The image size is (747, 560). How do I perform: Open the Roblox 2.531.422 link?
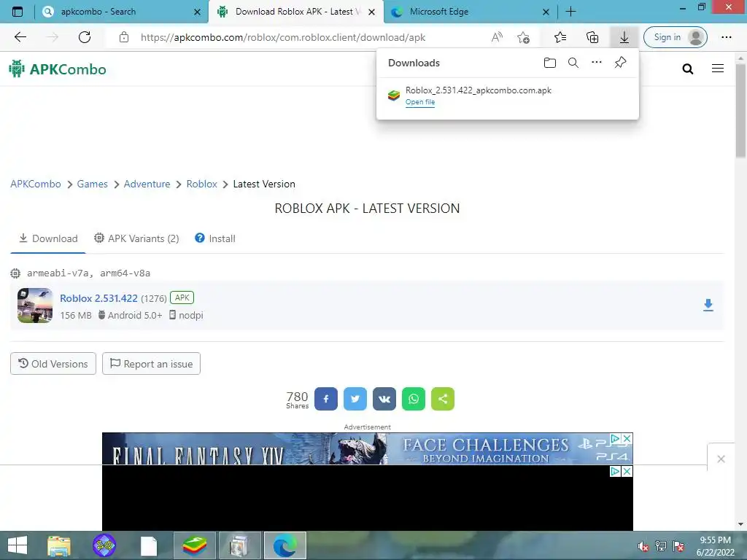coord(98,298)
